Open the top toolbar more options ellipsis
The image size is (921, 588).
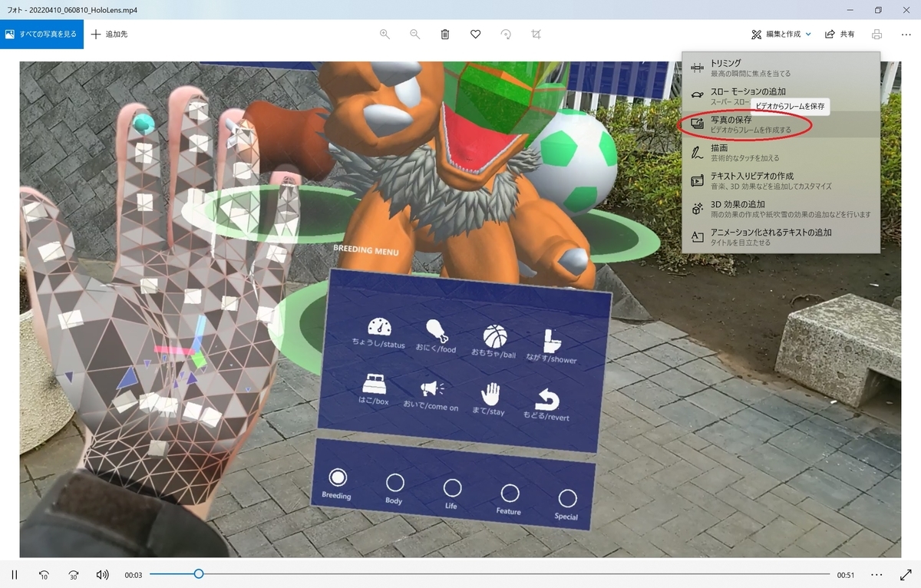point(906,35)
